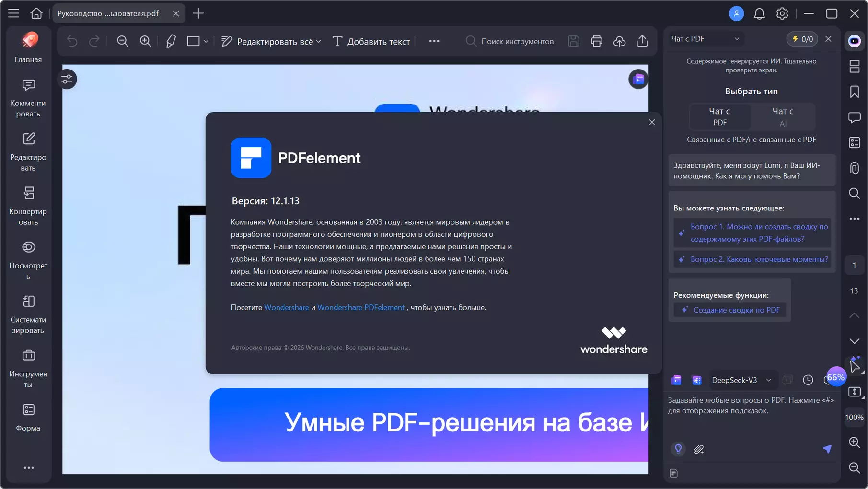The image size is (868, 489).
Task: Click the purple folder icon beside the model selector
Action: pos(676,380)
